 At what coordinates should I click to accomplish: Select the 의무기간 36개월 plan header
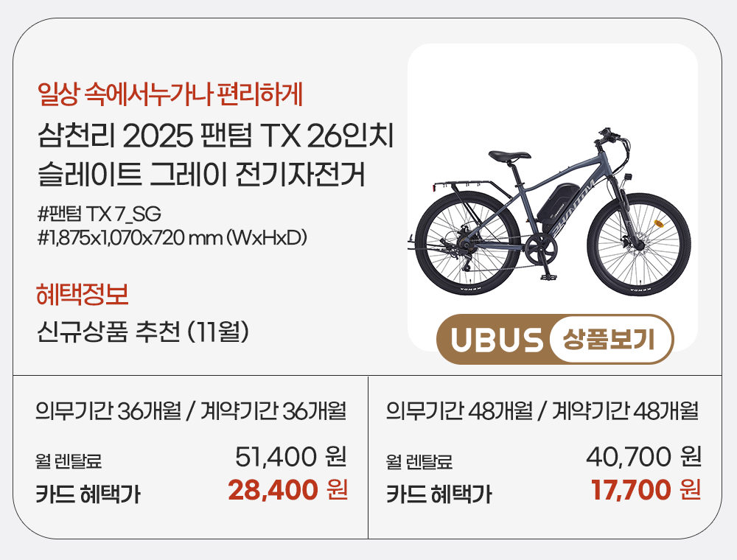(x=191, y=410)
